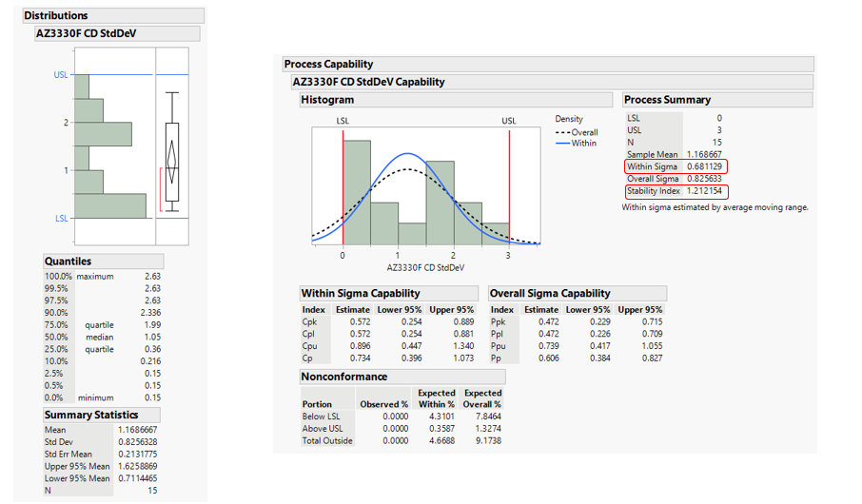
Task: Collapse the Overall Sigma Capability header
Action: coord(551,294)
